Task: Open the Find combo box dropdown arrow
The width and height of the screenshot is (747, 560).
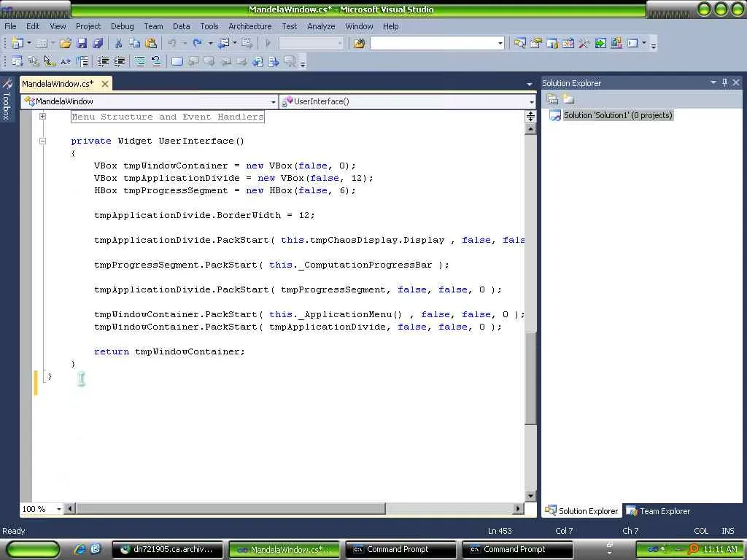Action: (500, 43)
